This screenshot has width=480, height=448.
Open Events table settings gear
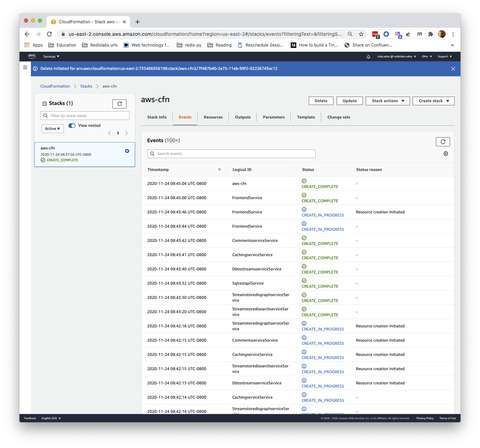(x=446, y=154)
